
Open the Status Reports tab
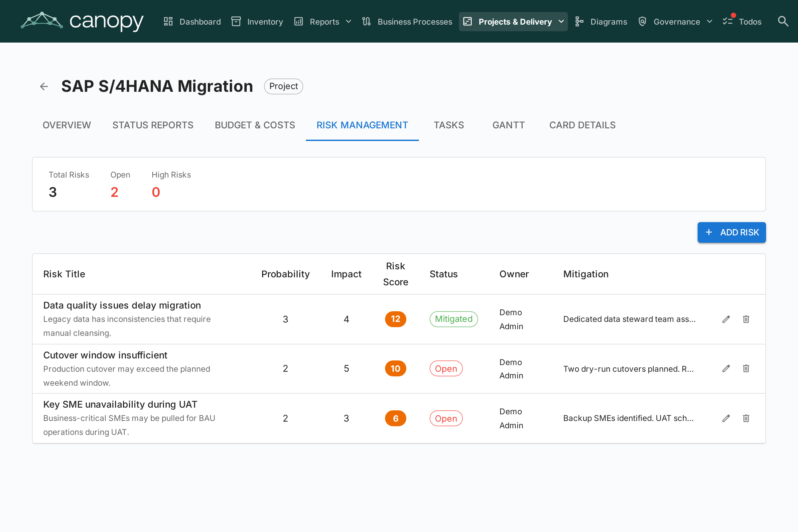[x=153, y=125]
